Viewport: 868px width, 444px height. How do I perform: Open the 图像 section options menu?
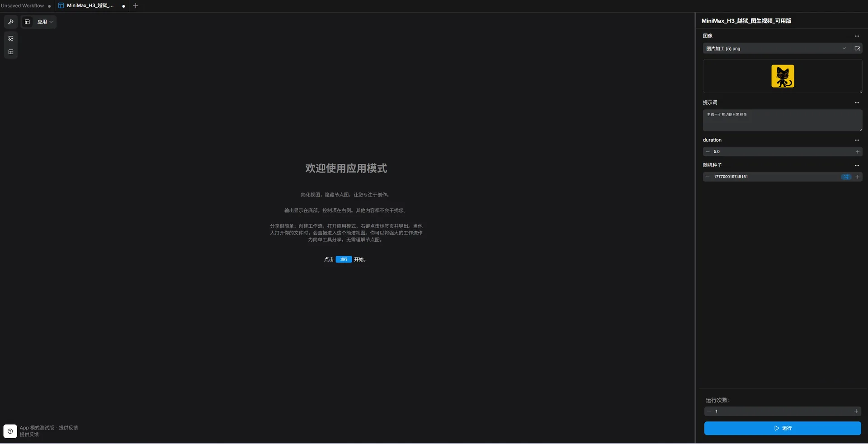(857, 36)
